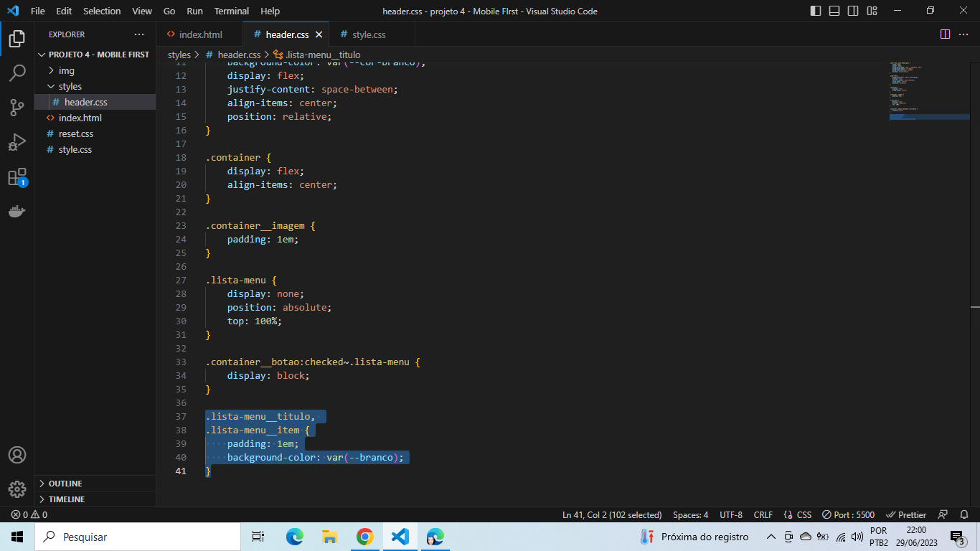Open the Docker view in activity bar
The image size is (980, 551).
17,211
